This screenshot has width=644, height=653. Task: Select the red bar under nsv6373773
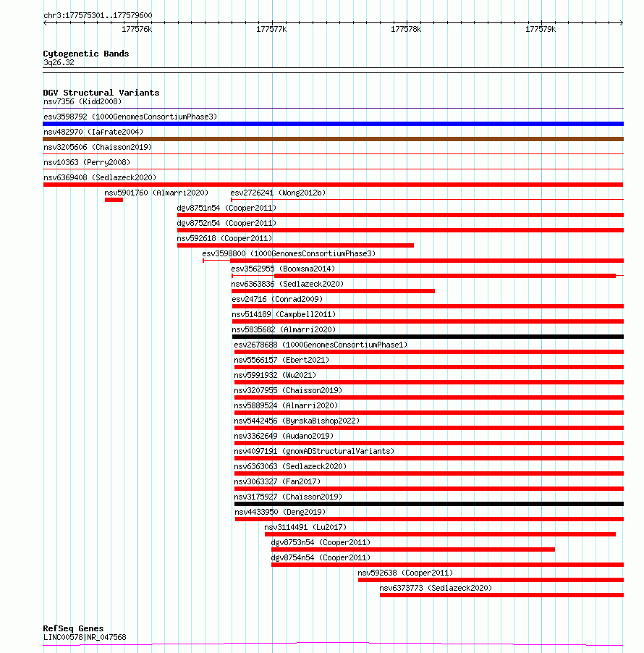point(501,595)
